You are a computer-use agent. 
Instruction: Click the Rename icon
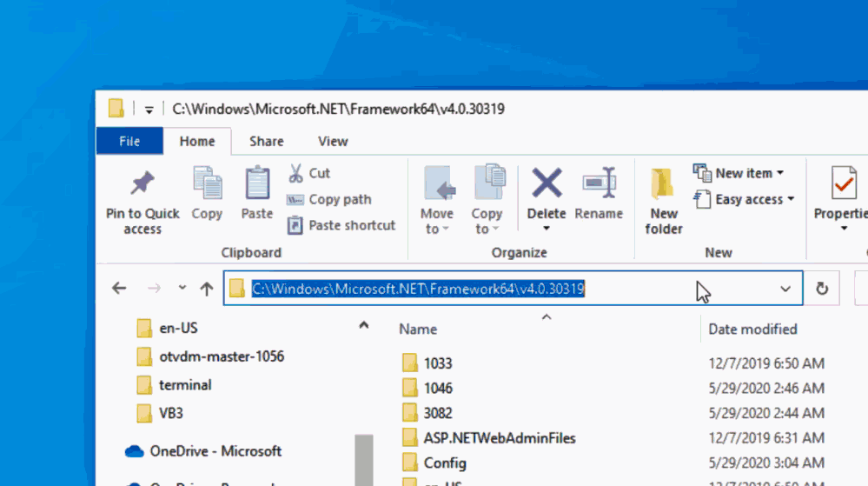[x=599, y=183]
